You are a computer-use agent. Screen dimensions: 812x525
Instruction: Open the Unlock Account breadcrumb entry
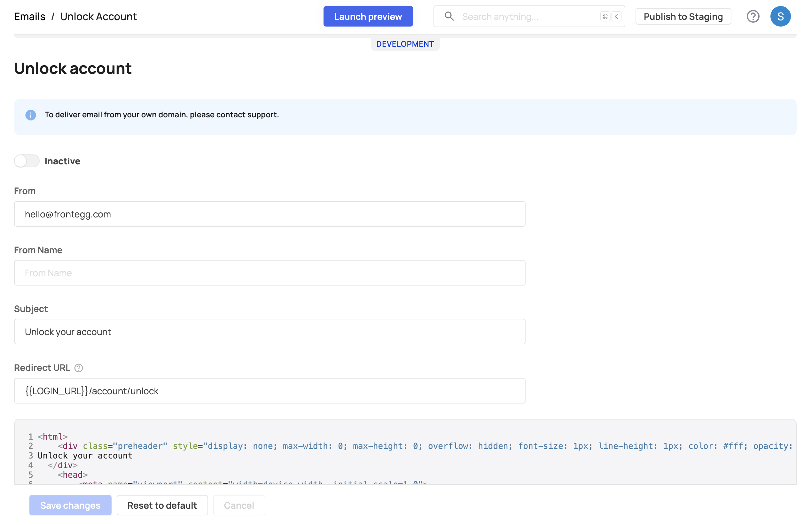[x=98, y=16]
